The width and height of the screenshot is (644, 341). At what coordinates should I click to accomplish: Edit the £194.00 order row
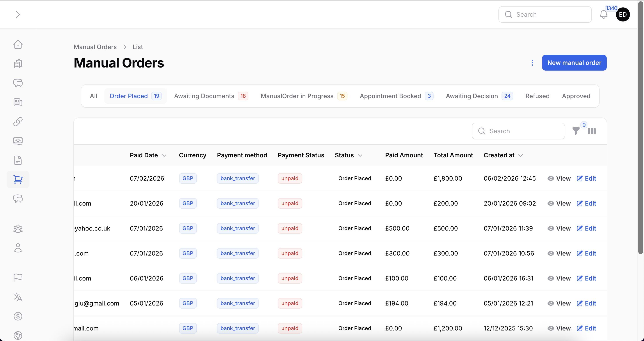point(586,303)
